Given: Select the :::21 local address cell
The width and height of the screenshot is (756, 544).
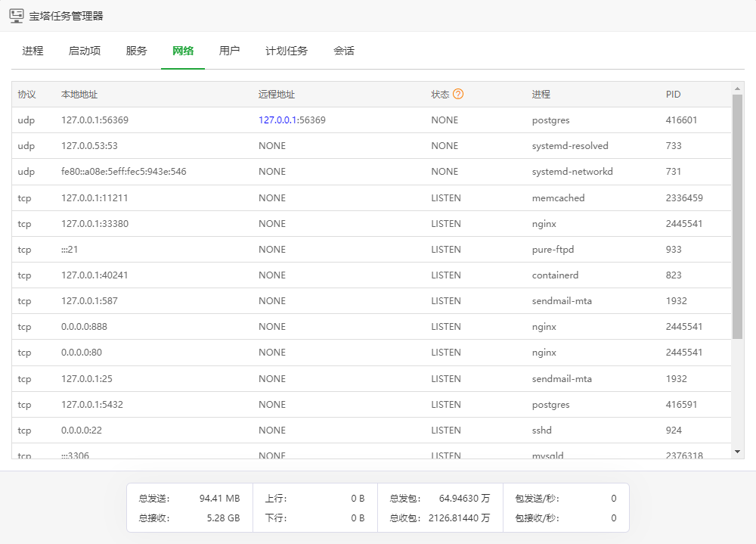Looking at the screenshot, I should pyautogui.click(x=70, y=250).
